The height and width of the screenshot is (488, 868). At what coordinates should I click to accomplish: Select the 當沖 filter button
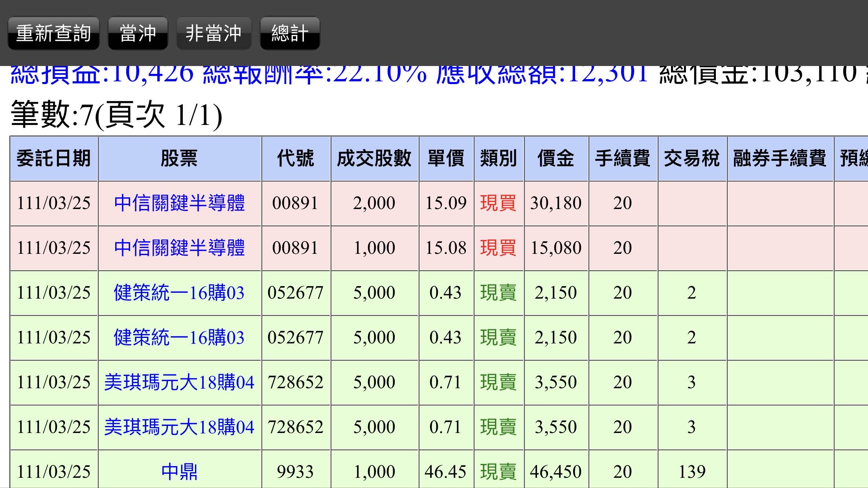click(x=138, y=33)
